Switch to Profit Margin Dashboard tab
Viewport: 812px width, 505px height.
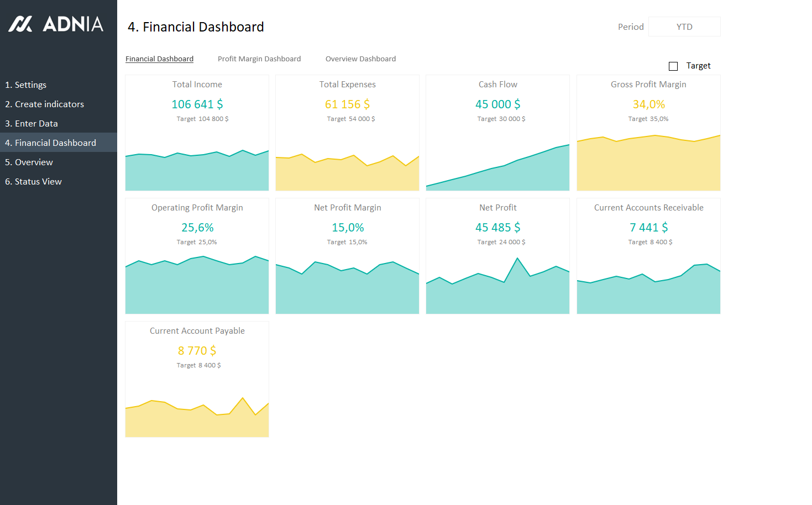259,59
